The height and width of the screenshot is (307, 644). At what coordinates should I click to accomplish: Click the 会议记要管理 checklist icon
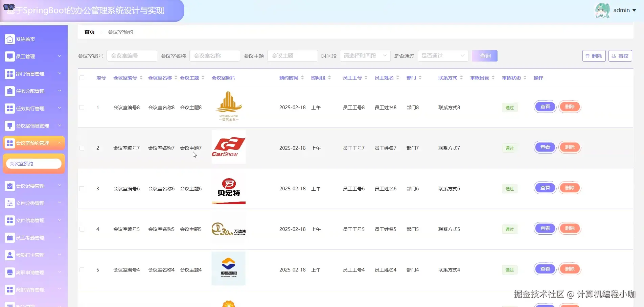pyautogui.click(x=10, y=186)
